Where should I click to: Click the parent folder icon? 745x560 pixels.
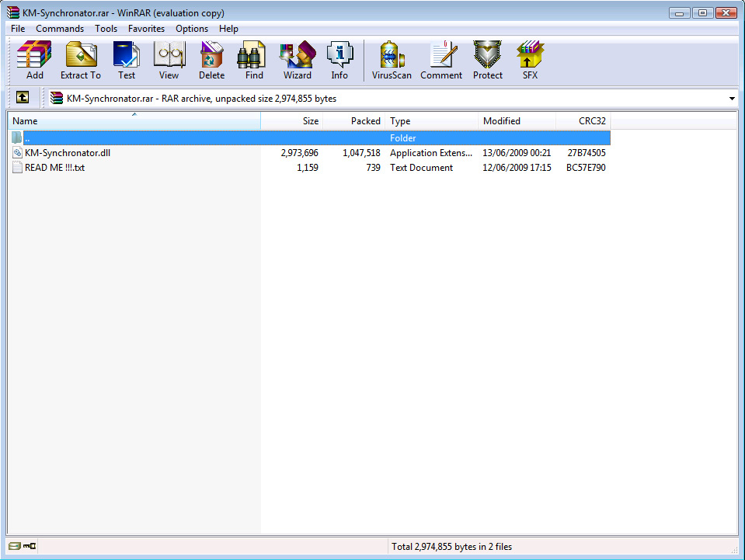click(17, 137)
